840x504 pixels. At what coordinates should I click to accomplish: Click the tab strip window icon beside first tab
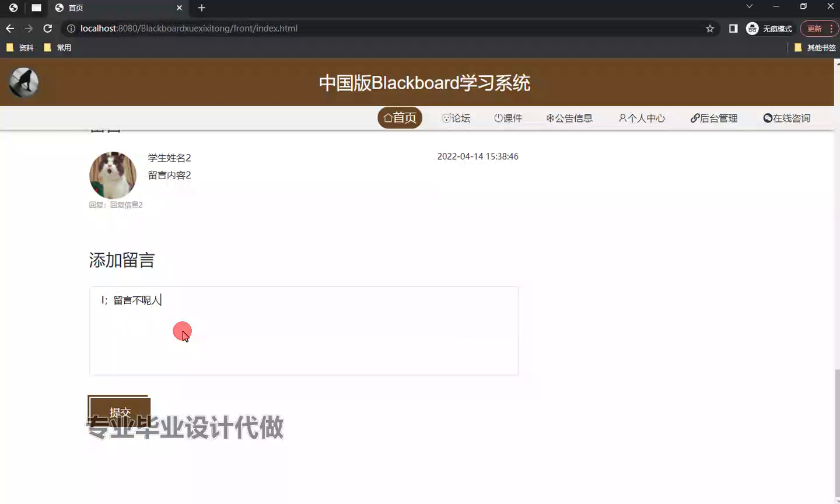coord(36,8)
